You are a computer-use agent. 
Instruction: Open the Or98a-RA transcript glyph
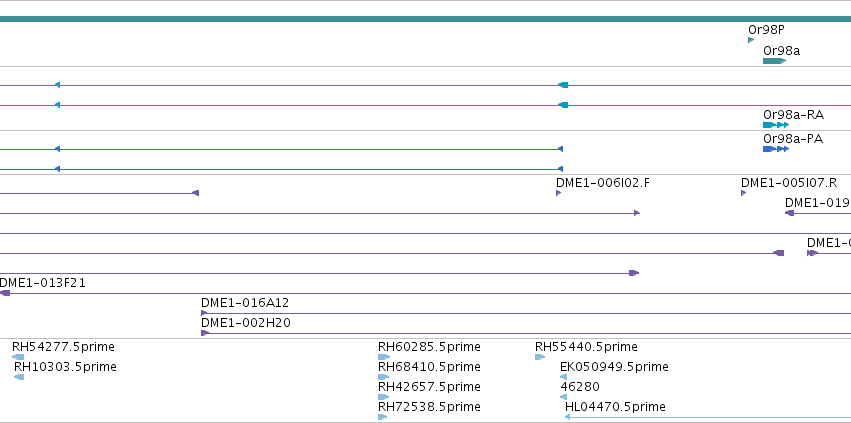[x=776, y=125]
